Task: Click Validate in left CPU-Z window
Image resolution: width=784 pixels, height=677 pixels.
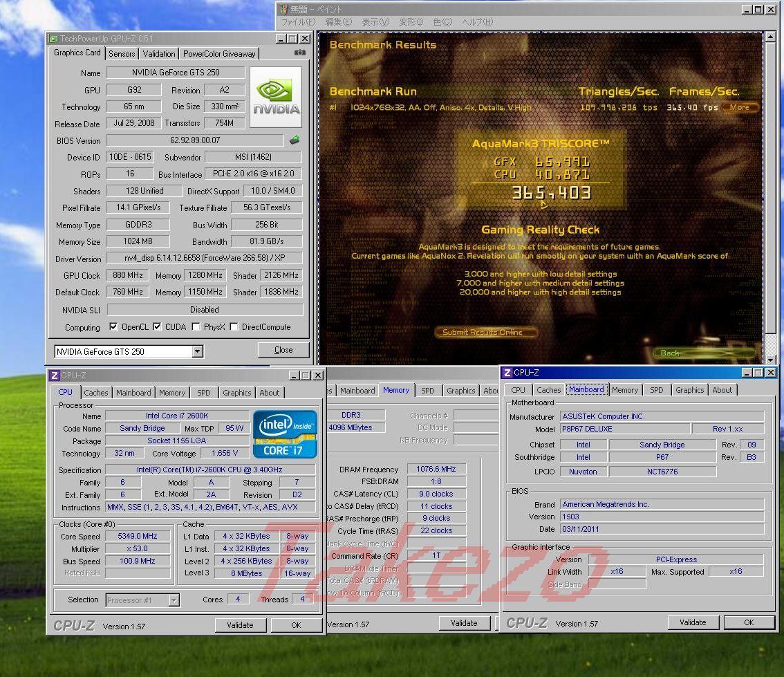Action: point(240,625)
